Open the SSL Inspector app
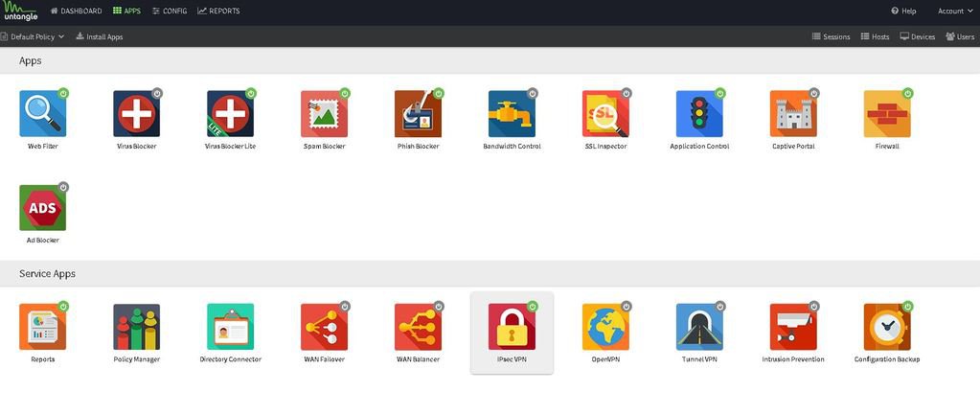This screenshot has height=415, width=980. pos(605,114)
